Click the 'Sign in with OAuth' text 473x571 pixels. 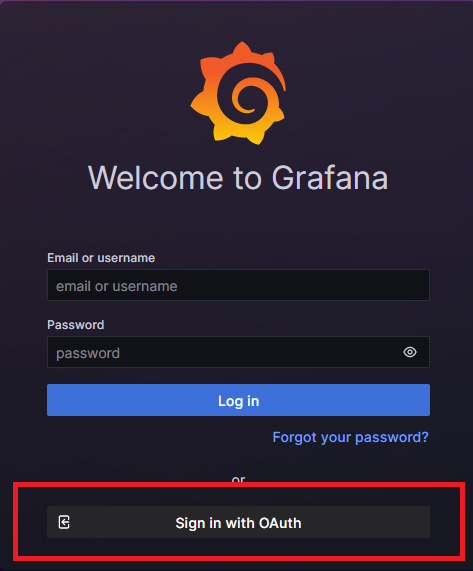tap(238, 523)
